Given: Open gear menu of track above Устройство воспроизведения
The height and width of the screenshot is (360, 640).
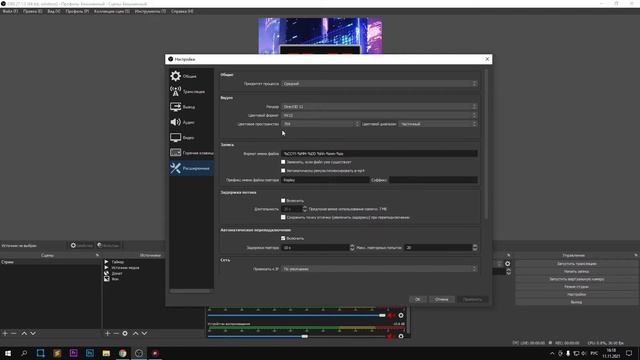Looking at the screenshot, I should pos(401,316).
